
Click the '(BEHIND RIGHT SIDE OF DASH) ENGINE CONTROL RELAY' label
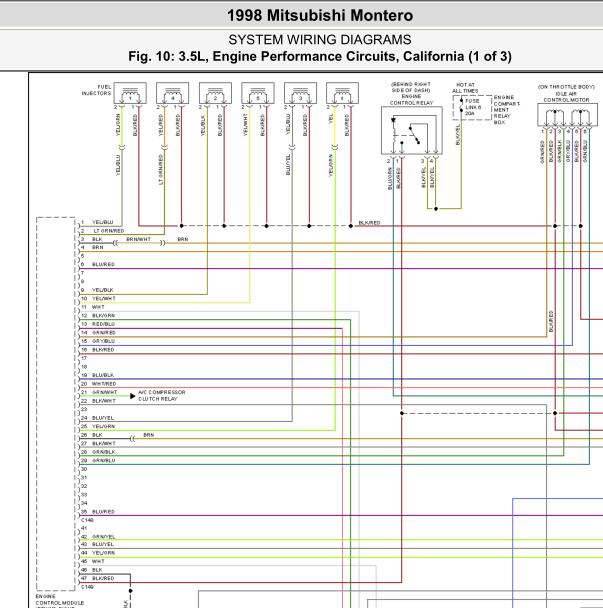pos(411,93)
